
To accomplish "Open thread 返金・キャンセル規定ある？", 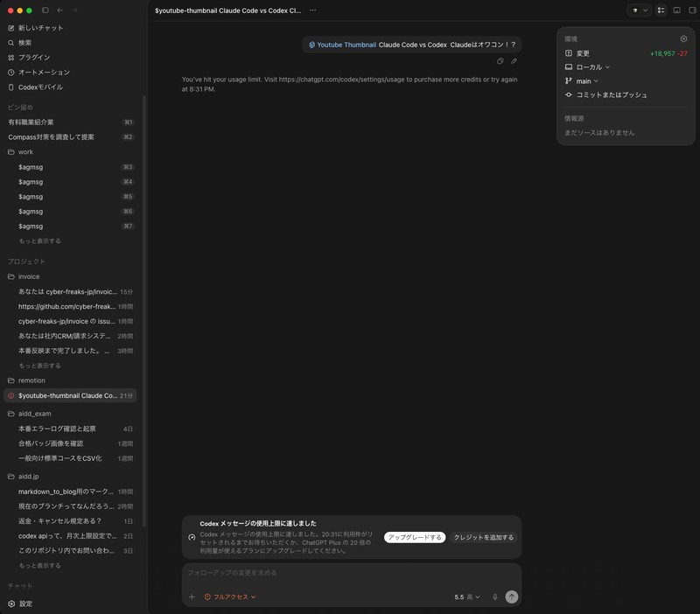I will coord(72,520).
